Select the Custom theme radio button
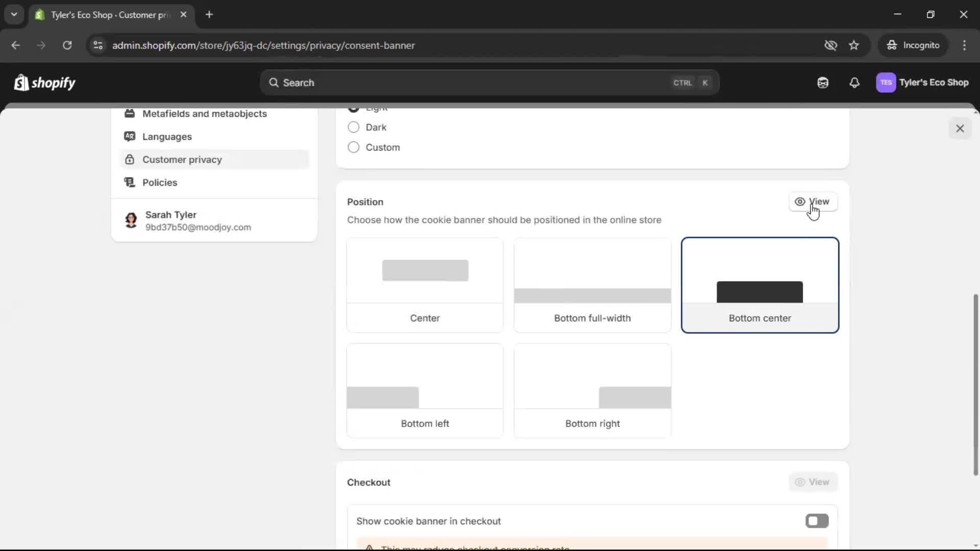 (353, 147)
